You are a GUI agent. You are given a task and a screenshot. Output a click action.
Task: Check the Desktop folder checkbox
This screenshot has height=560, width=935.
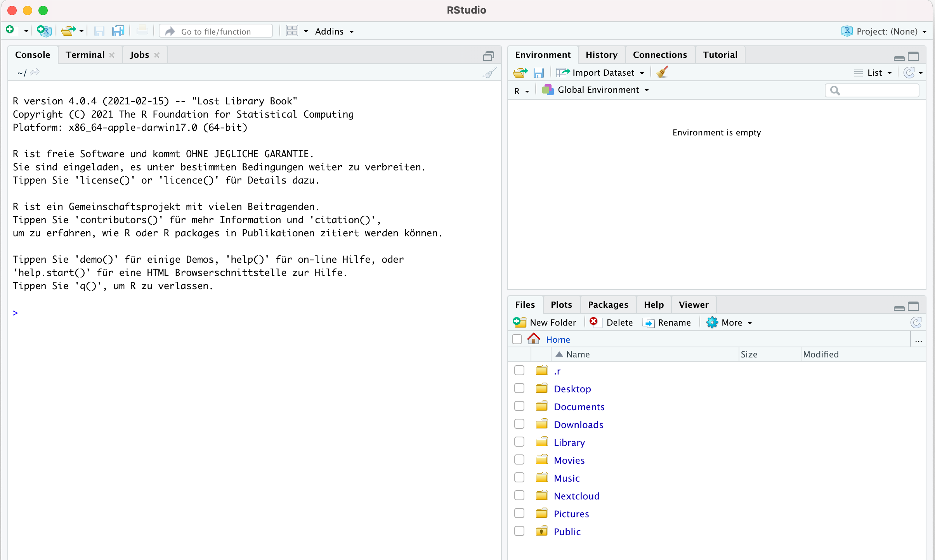tap(519, 388)
